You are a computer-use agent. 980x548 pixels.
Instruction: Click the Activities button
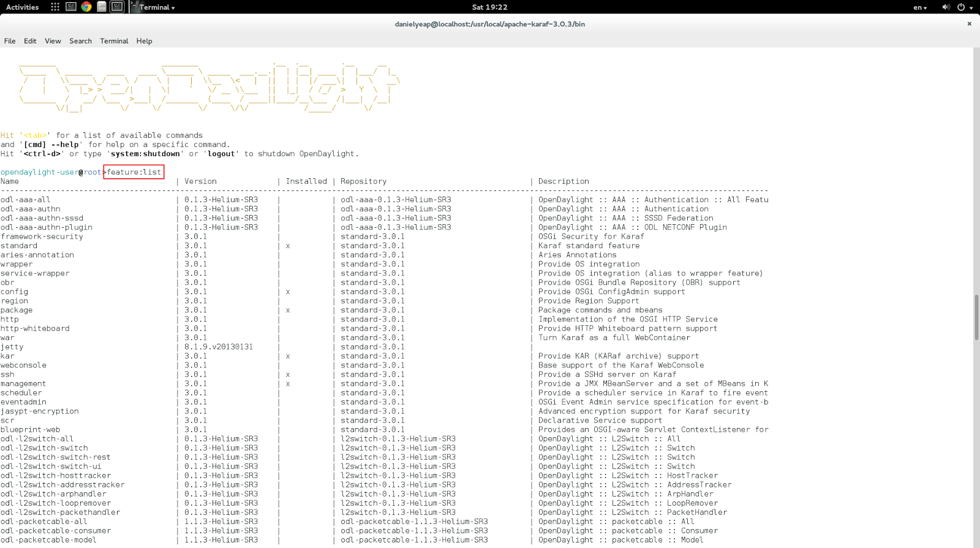click(x=22, y=7)
